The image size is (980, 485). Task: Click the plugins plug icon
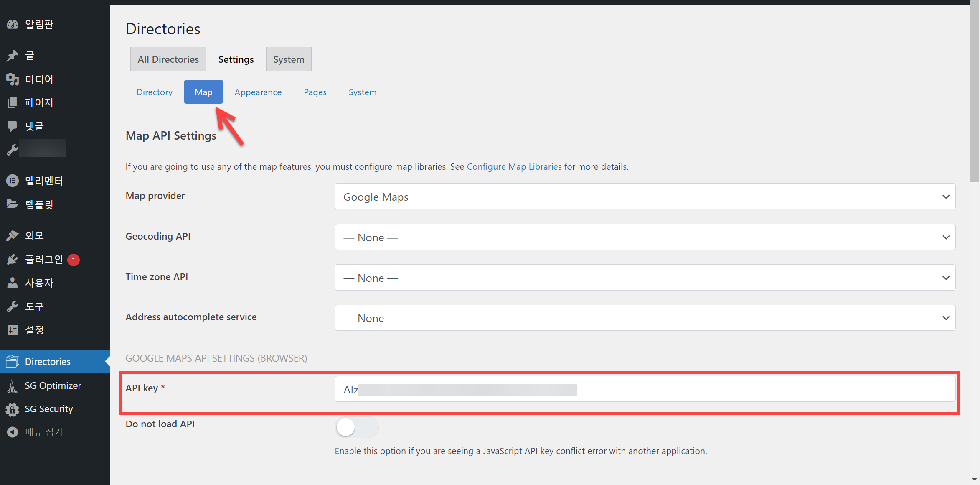click(13, 260)
